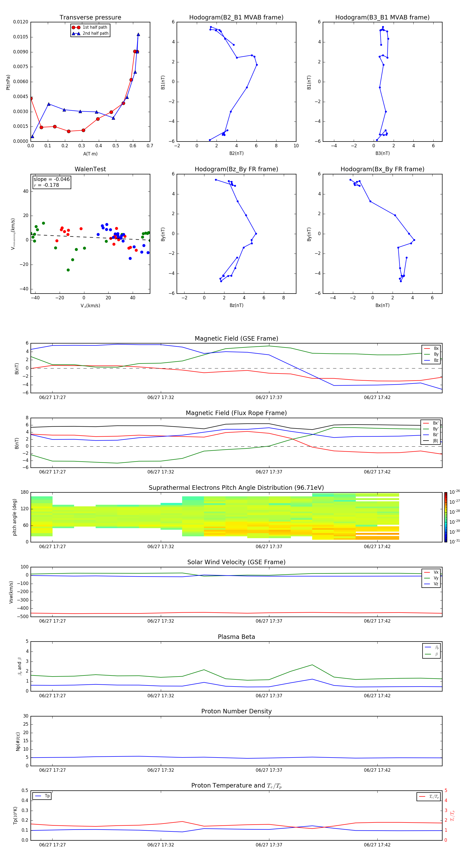Click the 'Hodogram(Bz_By FR frame)' title
473x868 pixels.
click(x=236, y=169)
